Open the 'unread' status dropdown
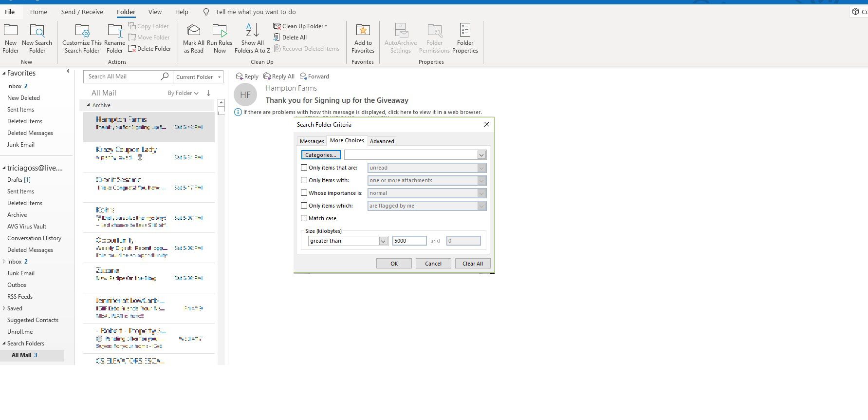This screenshot has width=868, height=420. pos(481,168)
